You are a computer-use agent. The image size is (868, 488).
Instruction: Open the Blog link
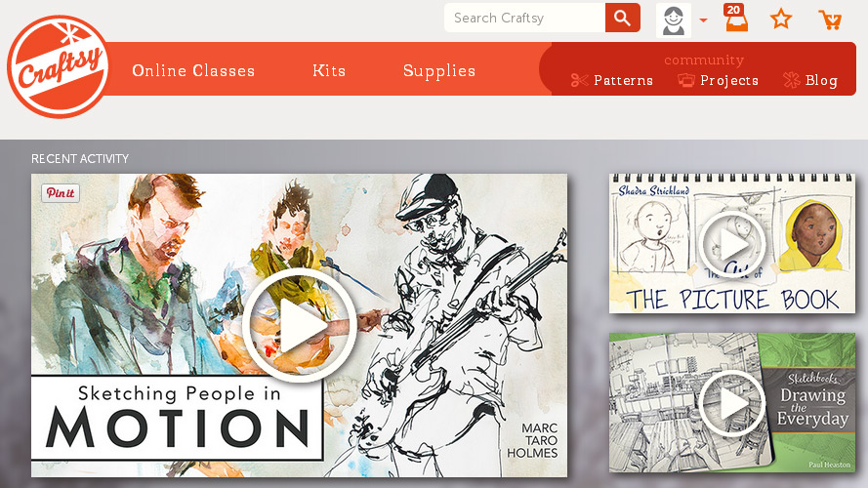point(821,81)
